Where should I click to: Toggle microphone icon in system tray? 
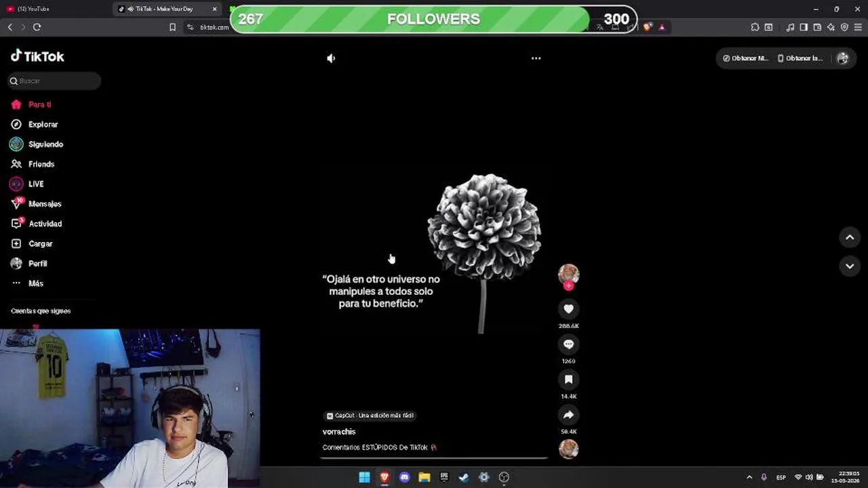click(x=764, y=477)
